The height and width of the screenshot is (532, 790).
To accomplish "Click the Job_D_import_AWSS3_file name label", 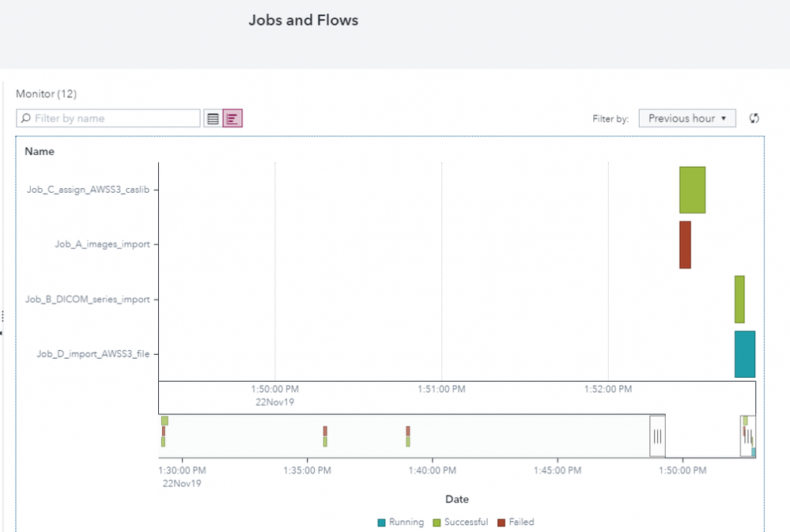I will [x=93, y=354].
